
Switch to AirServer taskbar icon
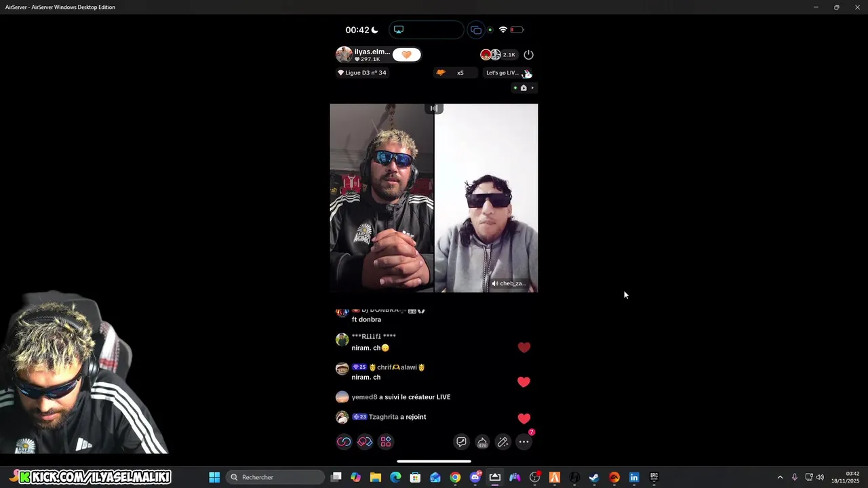495,477
